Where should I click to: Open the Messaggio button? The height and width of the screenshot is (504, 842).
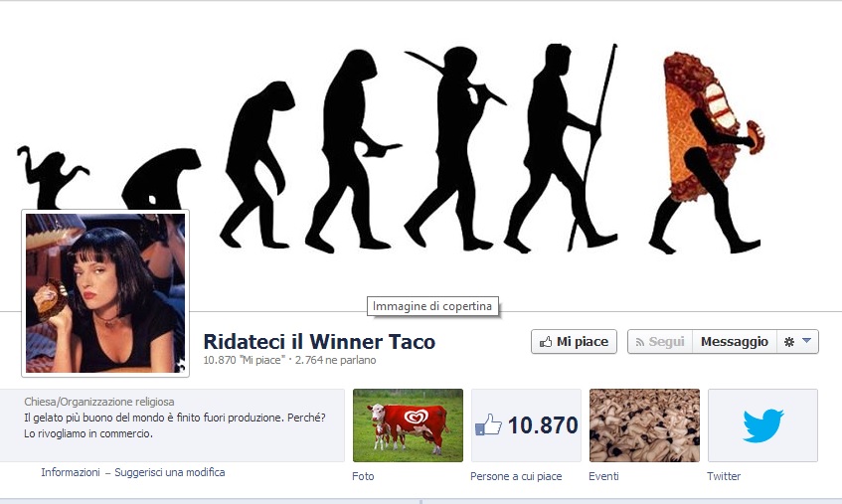coord(734,342)
